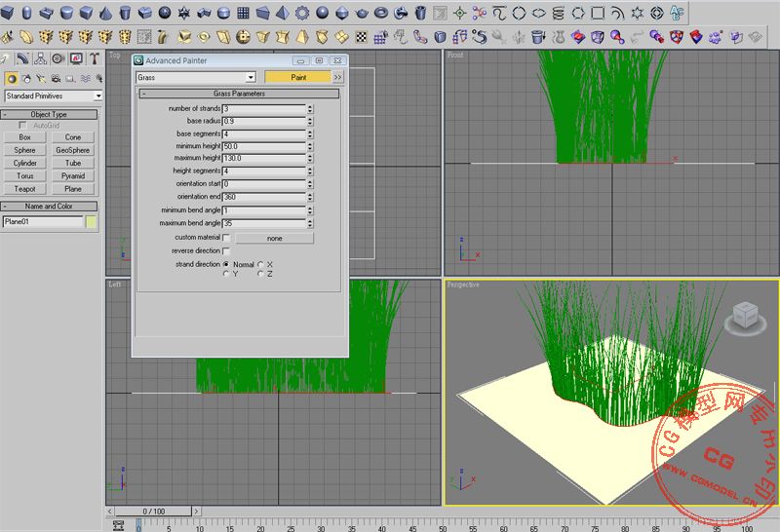Screen dimensions: 780x532
Task: Click the Bend modifier pipe icon
Action: 163,37
